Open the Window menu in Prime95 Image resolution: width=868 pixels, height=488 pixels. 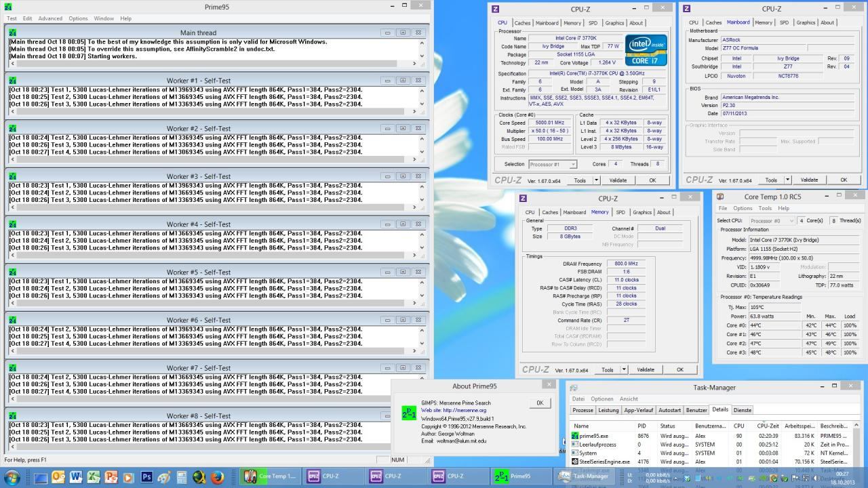point(104,18)
